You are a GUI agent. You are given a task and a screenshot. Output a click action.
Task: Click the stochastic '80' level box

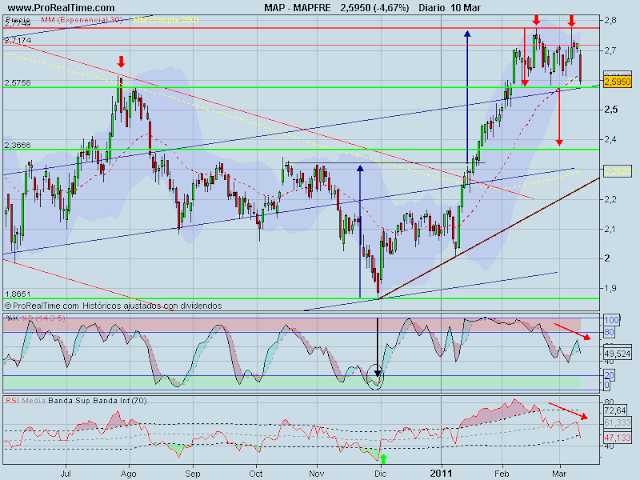609,333
